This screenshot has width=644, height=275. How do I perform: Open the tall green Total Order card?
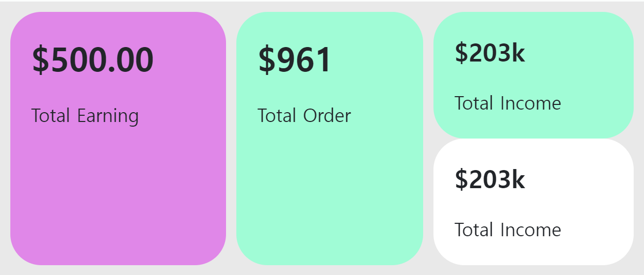click(330, 139)
